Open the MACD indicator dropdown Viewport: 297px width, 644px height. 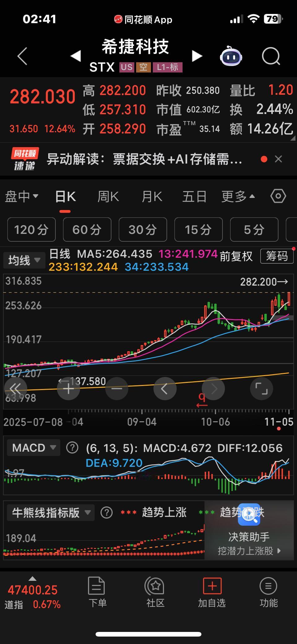(33, 448)
